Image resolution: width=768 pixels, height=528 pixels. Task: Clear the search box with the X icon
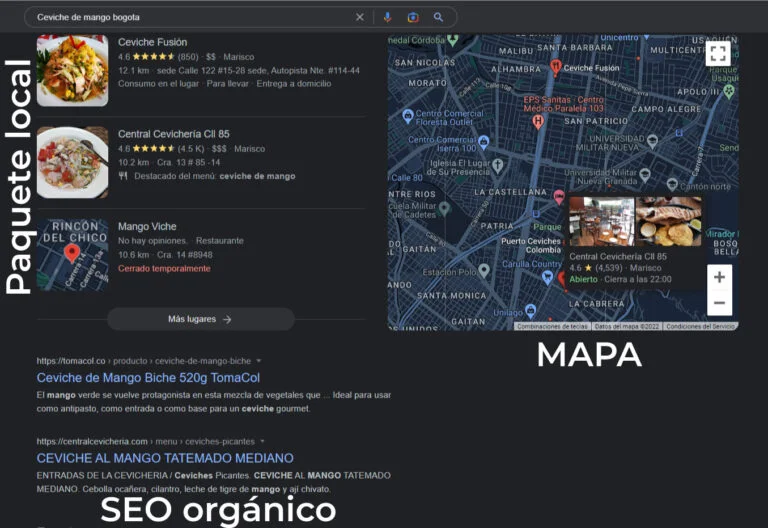[360, 17]
